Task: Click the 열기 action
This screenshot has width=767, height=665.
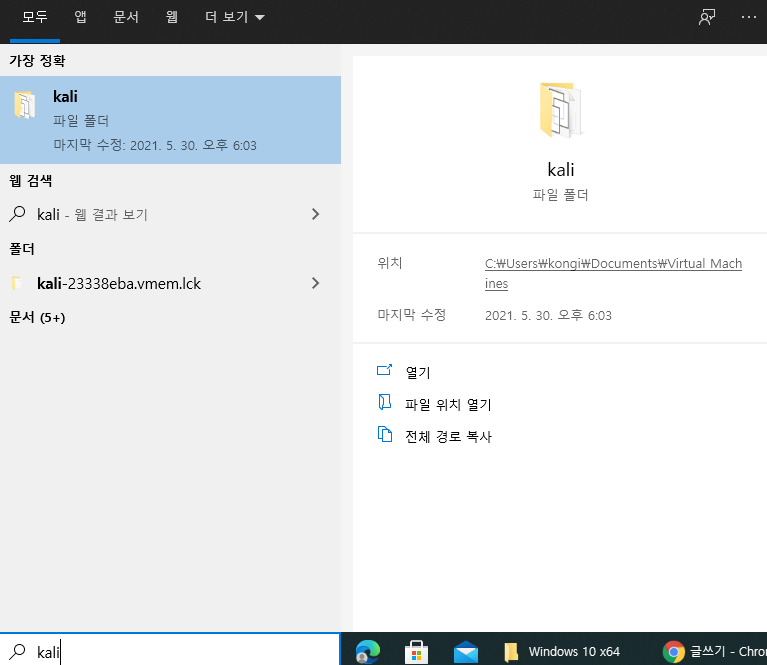Action: click(x=418, y=373)
